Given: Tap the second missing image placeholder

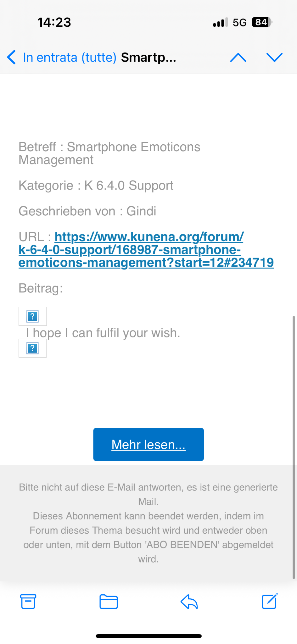Looking at the screenshot, I should (x=32, y=348).
